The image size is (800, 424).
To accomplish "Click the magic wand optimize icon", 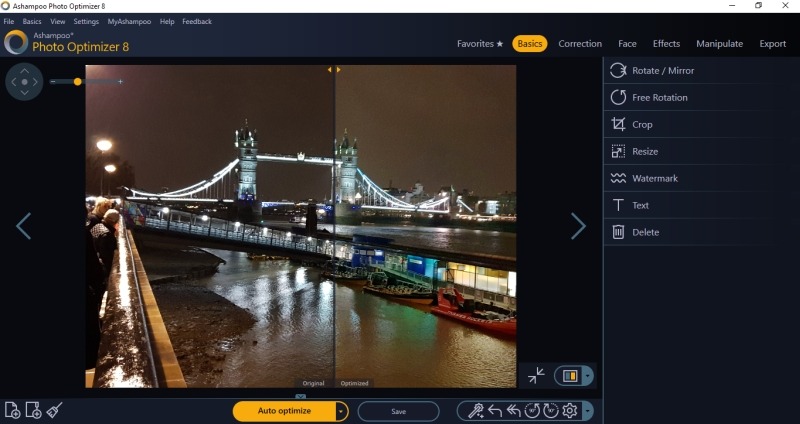I will (x=476, y=411).
